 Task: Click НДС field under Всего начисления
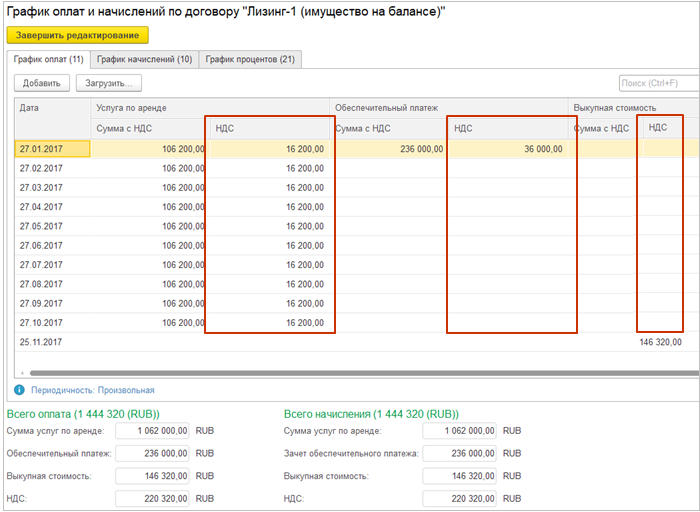tap(460, 497)
